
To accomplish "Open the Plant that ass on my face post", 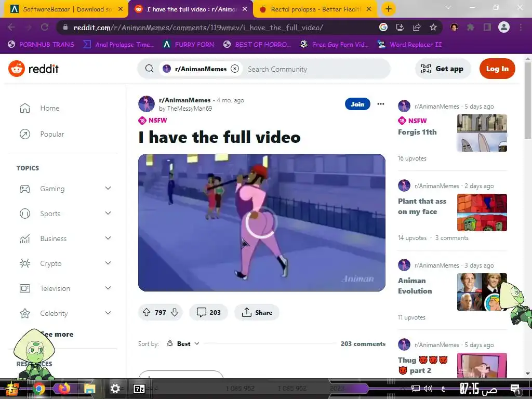I will (x=422, y=206).
